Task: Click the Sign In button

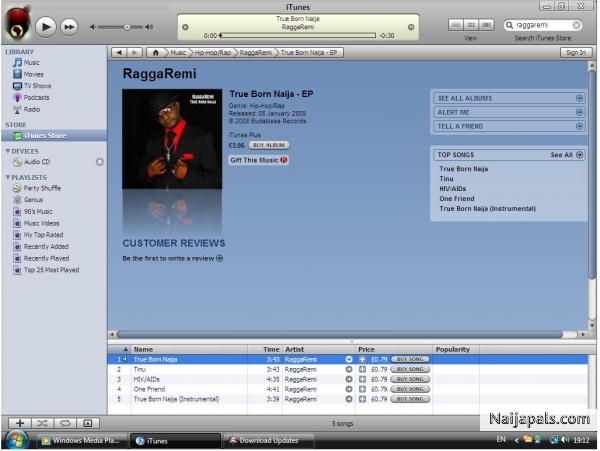Action: [576, 53]
